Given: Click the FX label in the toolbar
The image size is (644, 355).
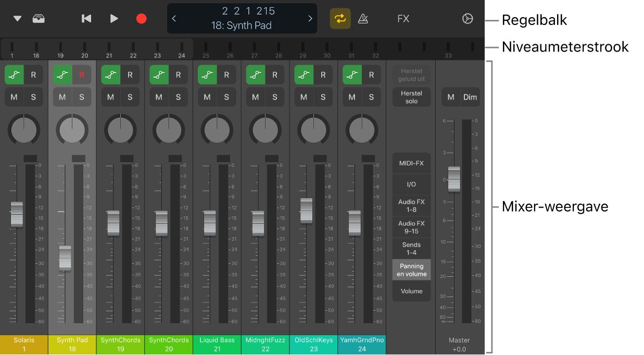Looking at the screenshot, I should (x=403, y=18).
